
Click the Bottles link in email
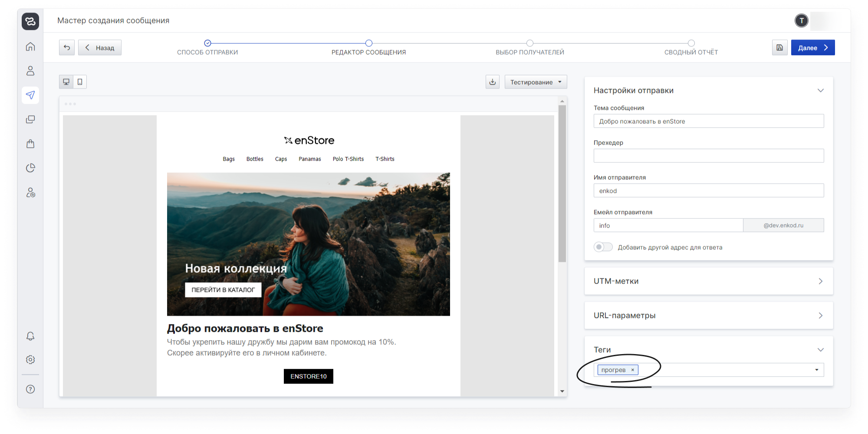coord(255,159)
